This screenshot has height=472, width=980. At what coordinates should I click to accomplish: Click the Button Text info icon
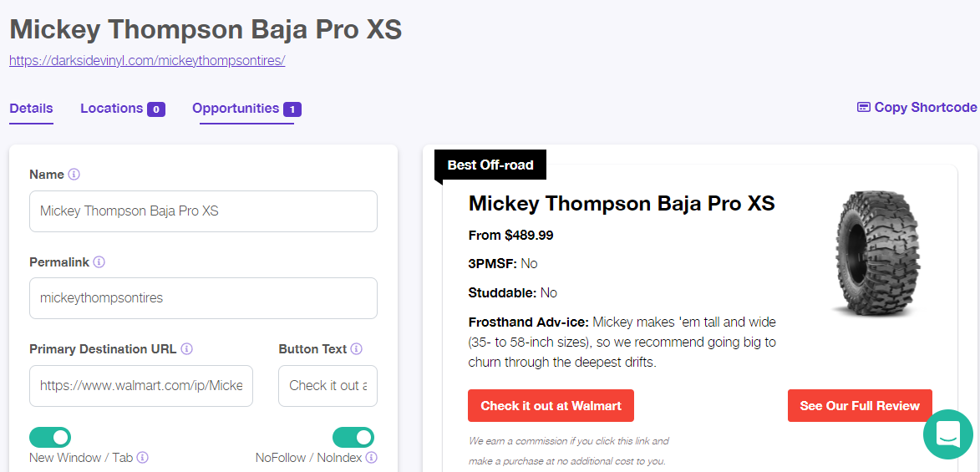(356, 349)
